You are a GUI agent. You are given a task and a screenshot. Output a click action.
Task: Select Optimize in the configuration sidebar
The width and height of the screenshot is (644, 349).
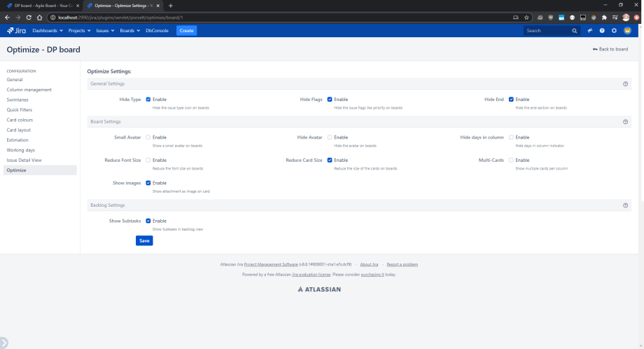(x=40, y=170)
